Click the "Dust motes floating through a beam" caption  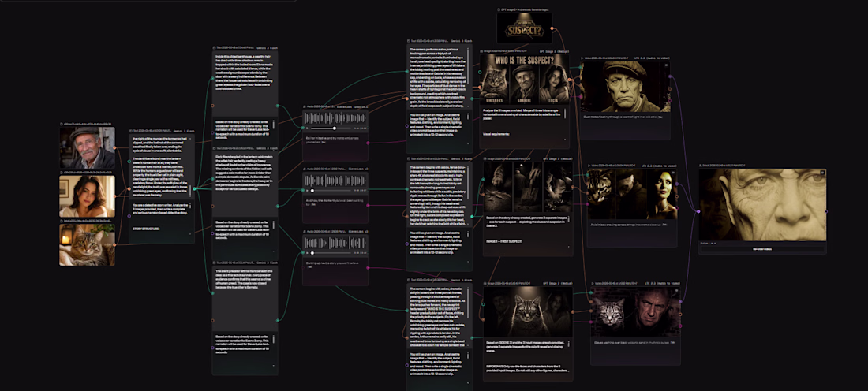click(619, 117)
